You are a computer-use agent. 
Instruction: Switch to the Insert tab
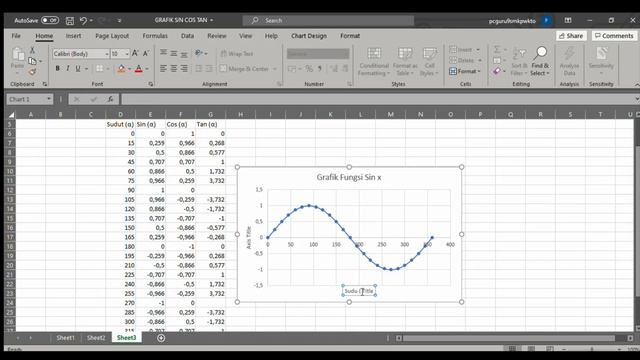pos(73,36)
